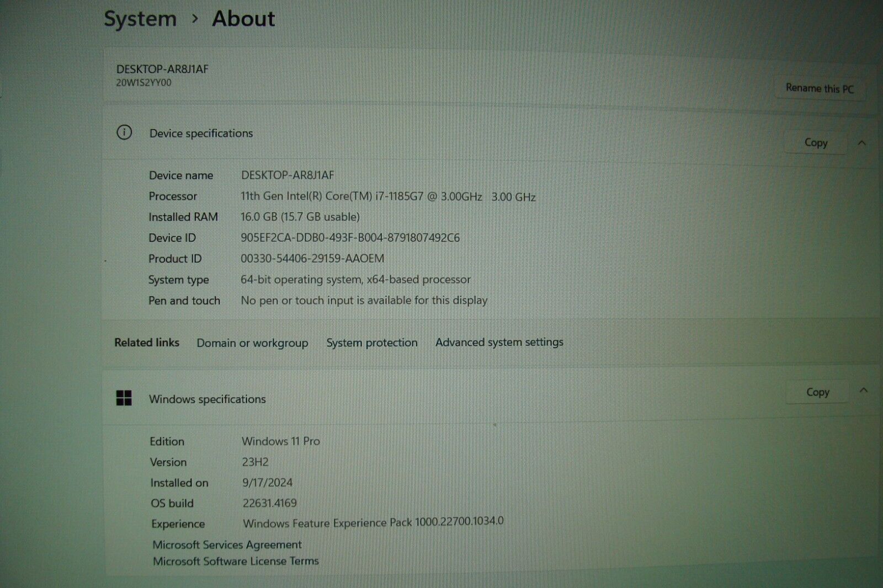The height and width of the screenshot is (588, 883).
Task: Select the Device name label
Action: click(181, 175)
